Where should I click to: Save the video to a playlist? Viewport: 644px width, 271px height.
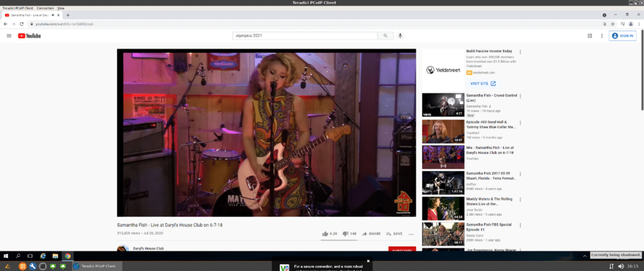pos(394,234)
